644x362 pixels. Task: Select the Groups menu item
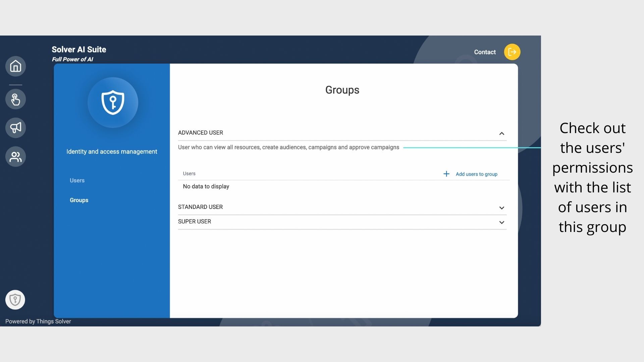click(79, 200)
